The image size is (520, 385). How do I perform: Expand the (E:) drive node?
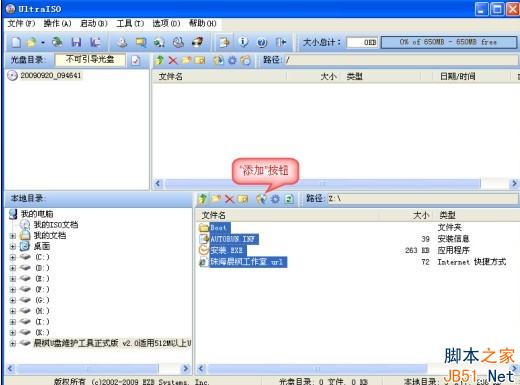click(x=13, y=279)
